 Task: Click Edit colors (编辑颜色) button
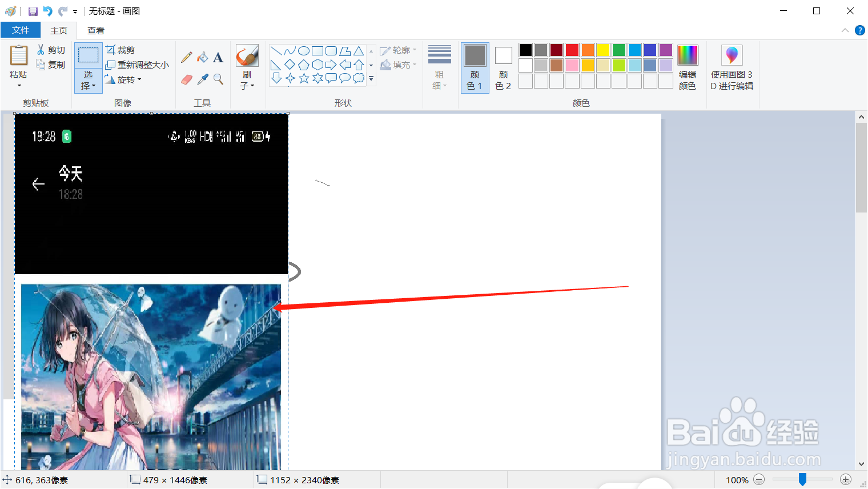click(688, 67)
